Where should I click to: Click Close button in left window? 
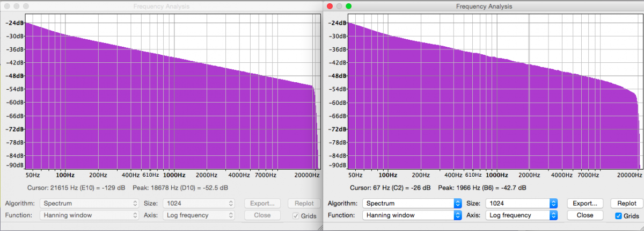[262, 215]
